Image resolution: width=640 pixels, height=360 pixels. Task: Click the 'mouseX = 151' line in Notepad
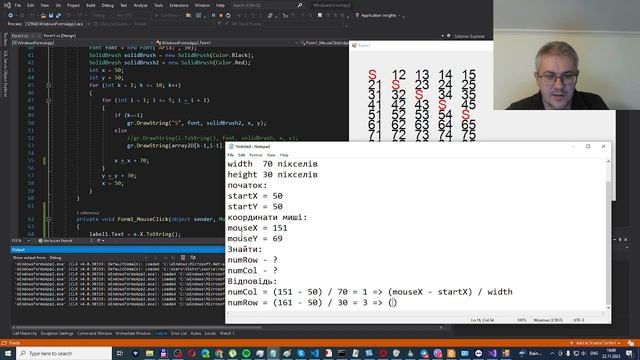(257, 228)
